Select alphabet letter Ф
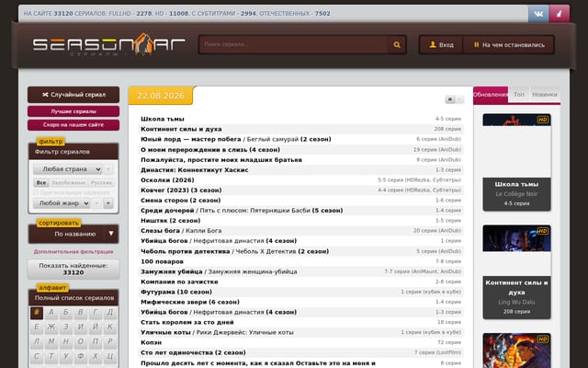Image resolution: width=588 pixels, height=368 pixels. pos(80,356)
